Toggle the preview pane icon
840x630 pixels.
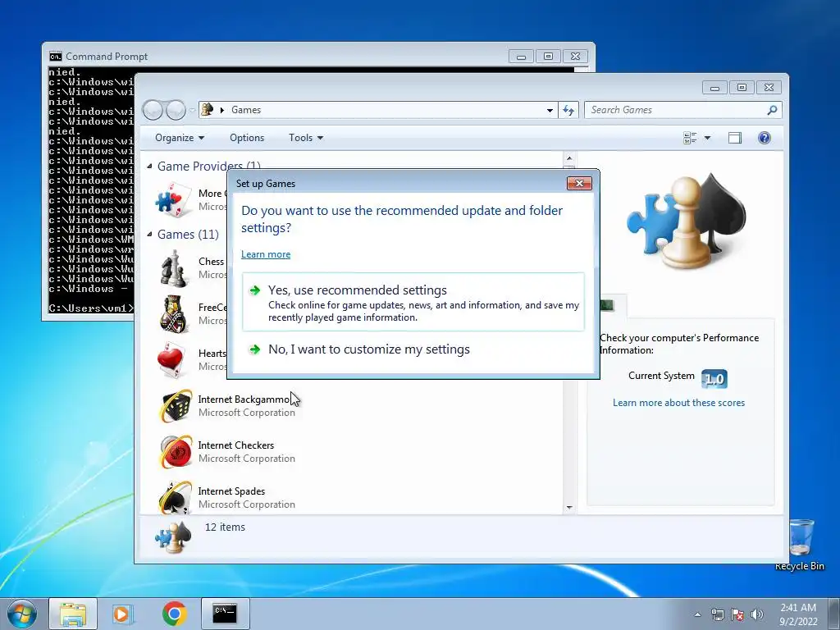[x=734, y=138]
